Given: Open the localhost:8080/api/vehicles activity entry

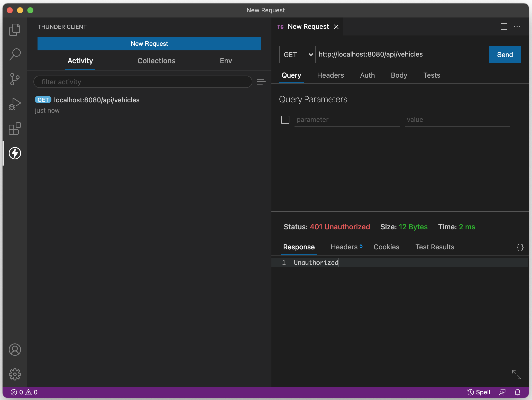Looking at the screenshot, I should [x=97, y=100].
